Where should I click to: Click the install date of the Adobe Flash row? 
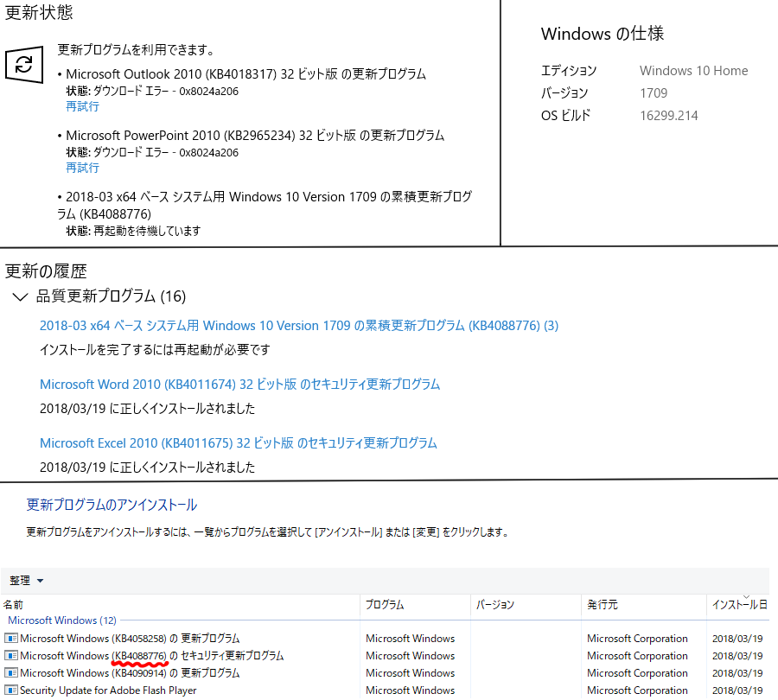737,690
